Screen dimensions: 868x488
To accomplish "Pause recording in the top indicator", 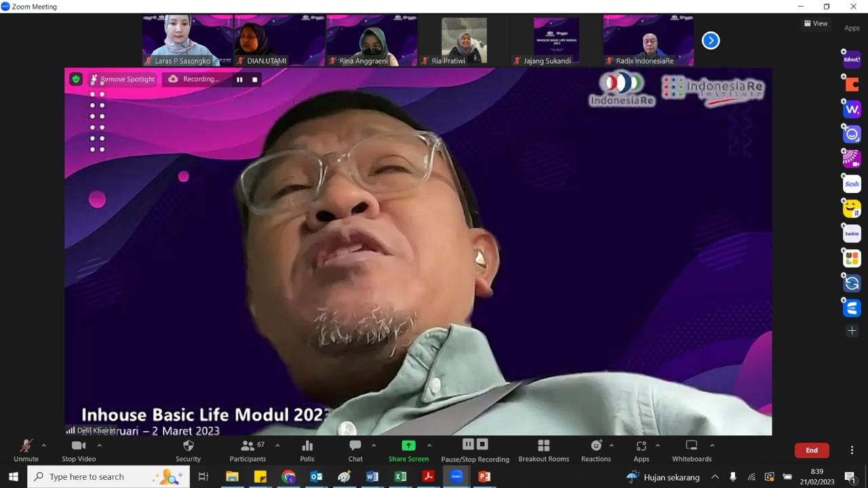I will click(239, 79).
